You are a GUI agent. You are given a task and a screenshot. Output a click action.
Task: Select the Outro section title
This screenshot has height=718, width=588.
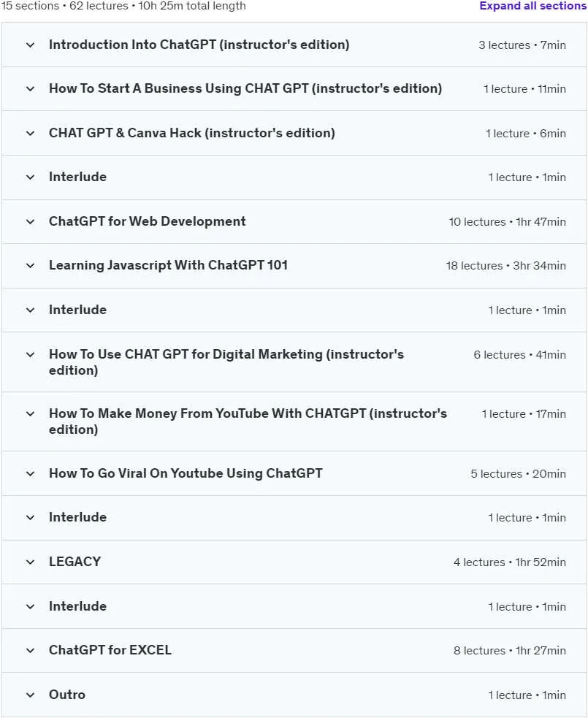point(67,694)
